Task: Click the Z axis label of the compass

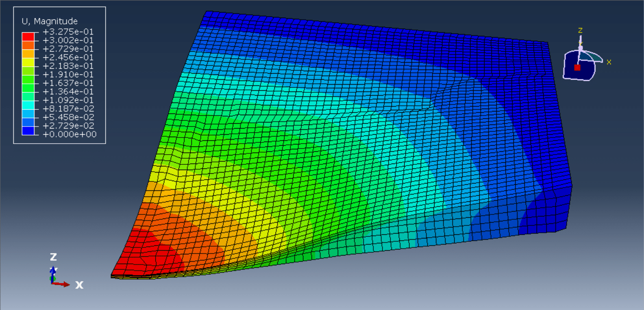Action: [580, 31]
